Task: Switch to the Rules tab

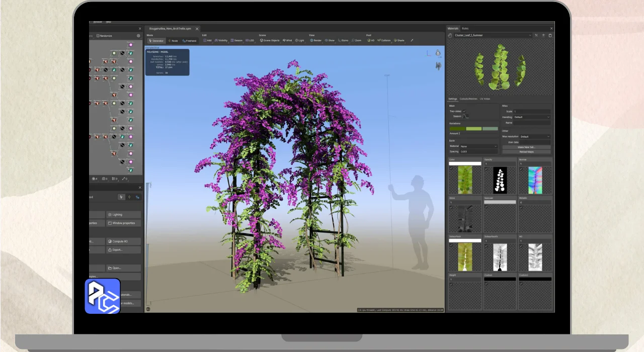Action: tap(465, 29)
